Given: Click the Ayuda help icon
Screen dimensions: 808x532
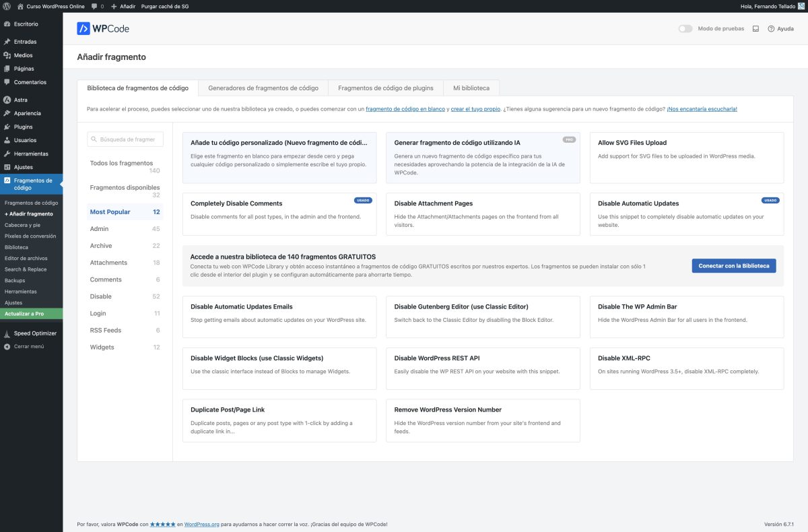Looking at the screenshot, I should (x=771, y=29).
